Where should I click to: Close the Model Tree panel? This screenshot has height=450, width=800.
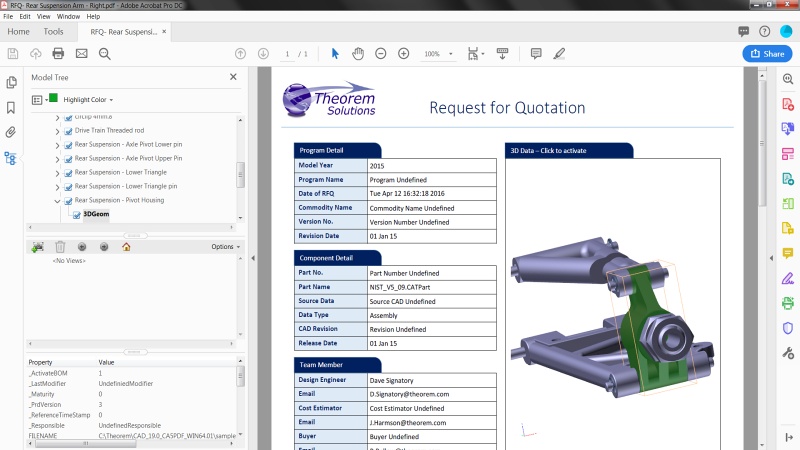coord(233,77)
